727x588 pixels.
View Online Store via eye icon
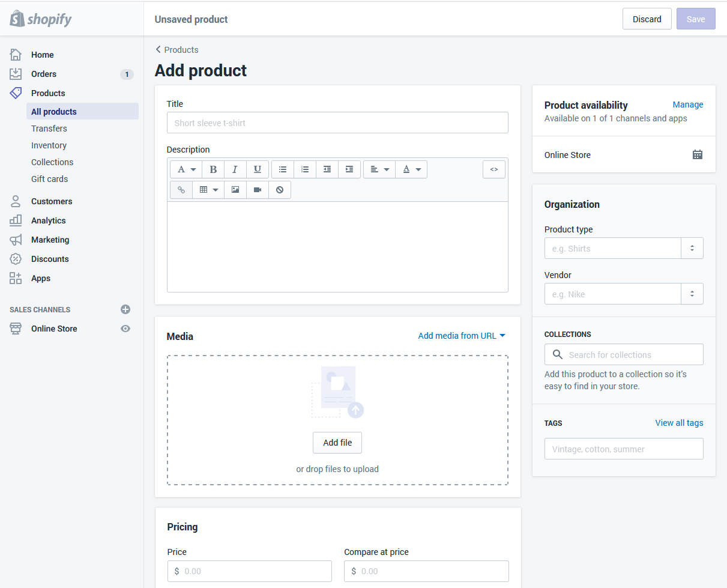tap(125, 329)
